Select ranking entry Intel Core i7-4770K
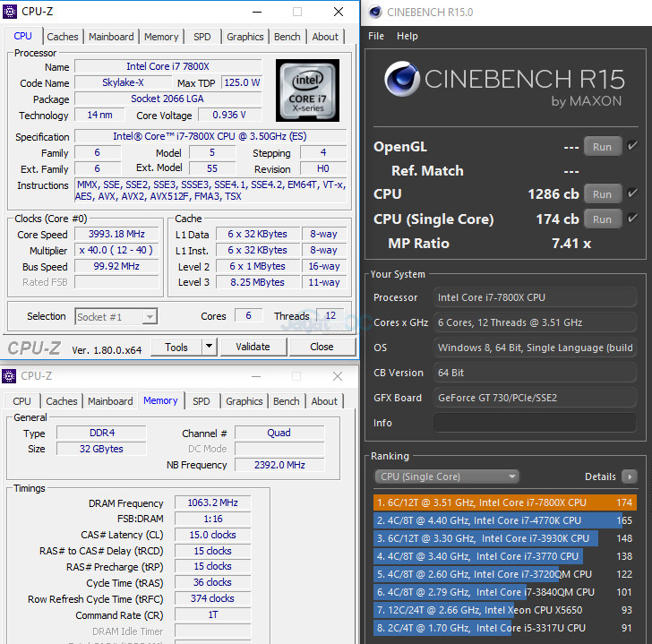652x644 pixels. [505, 520]
